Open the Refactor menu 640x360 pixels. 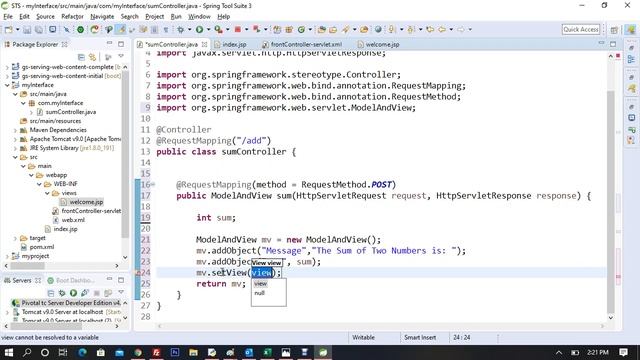click(x=72, y=16)
